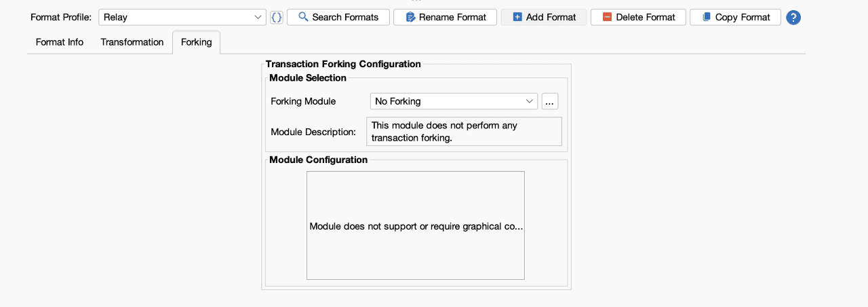
Task: Click the 'Module does not support' message panel
Action: (416, 225)
